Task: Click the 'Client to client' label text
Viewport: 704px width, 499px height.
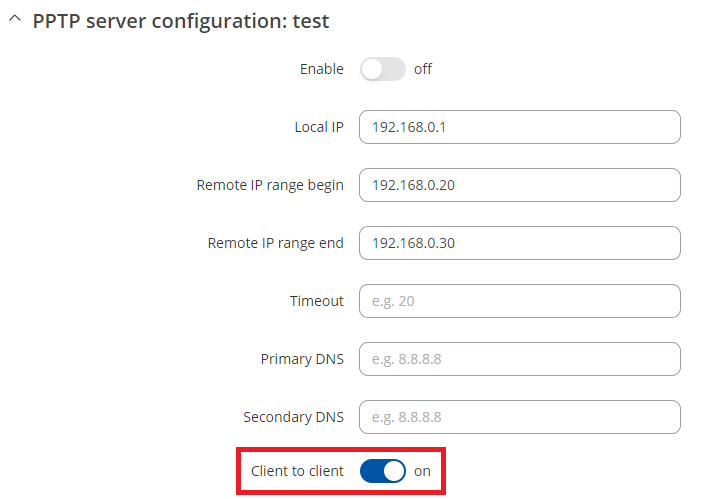Action: pyautogui.click(x=297, y=471)
